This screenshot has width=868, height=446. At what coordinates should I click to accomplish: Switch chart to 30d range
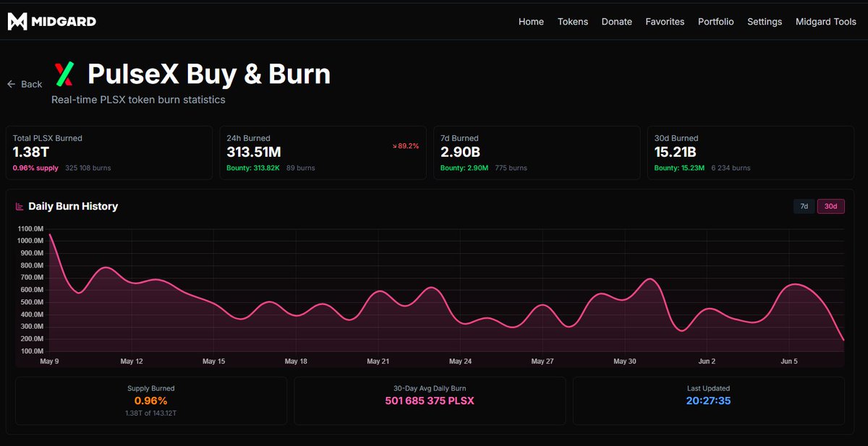coord(831,207)
